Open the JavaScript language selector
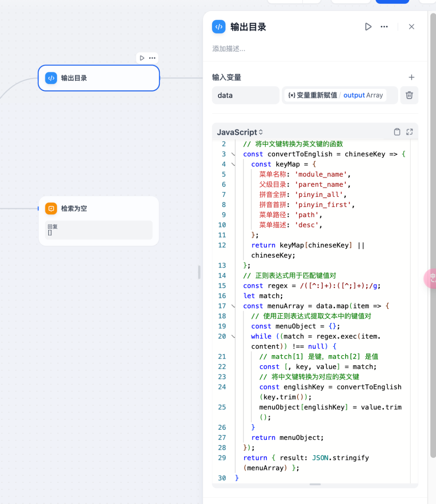This screenshot has width=436, height=504. 239,132
